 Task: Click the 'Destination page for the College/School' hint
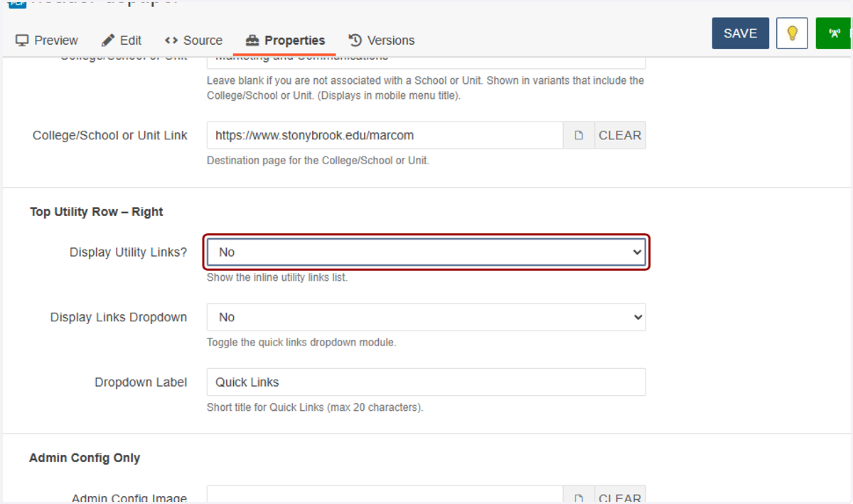318,160
